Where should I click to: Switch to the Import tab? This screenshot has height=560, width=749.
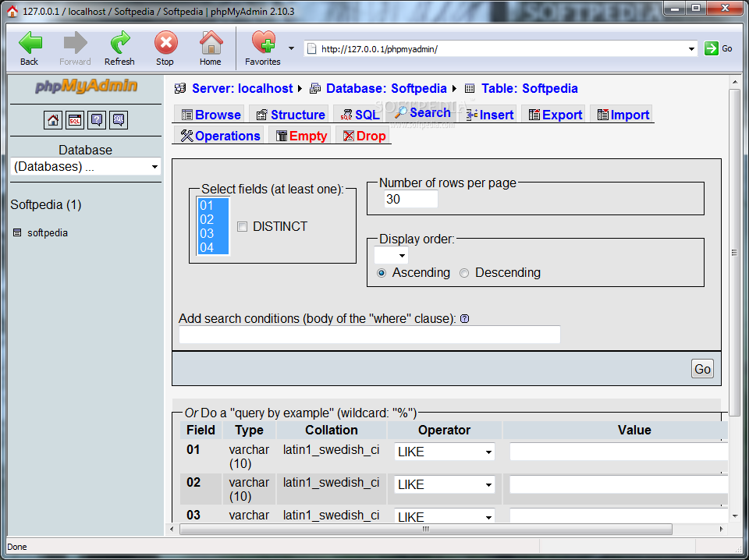(623, 115)
